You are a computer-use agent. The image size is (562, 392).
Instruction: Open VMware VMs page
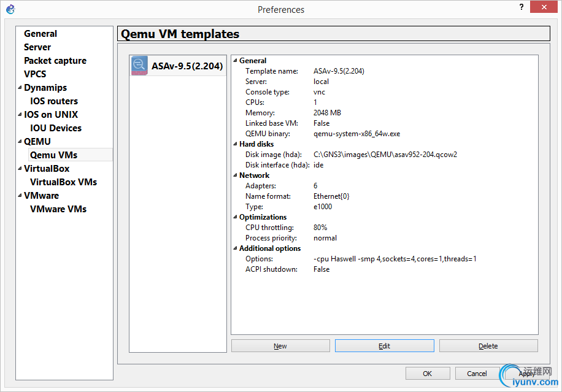[x=58, y=209]
